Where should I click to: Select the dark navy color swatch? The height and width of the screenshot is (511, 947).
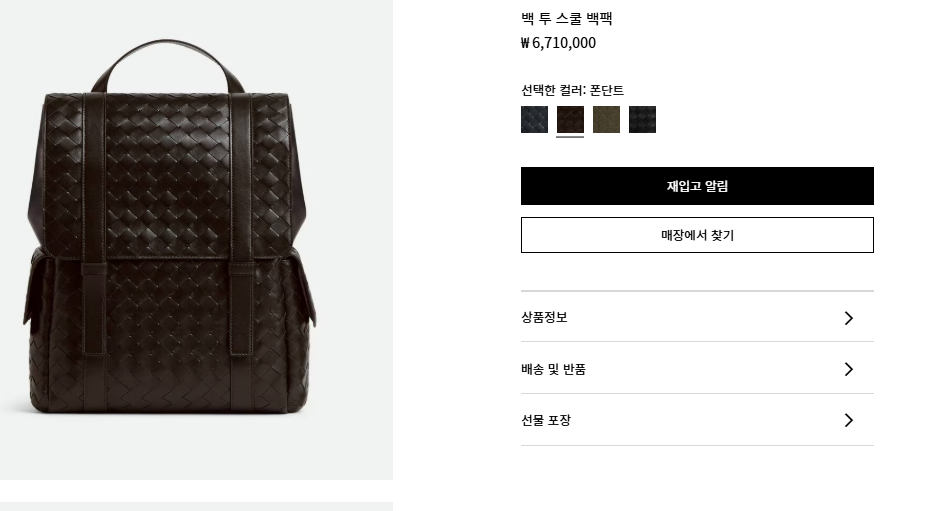click(x=534, y=120)
